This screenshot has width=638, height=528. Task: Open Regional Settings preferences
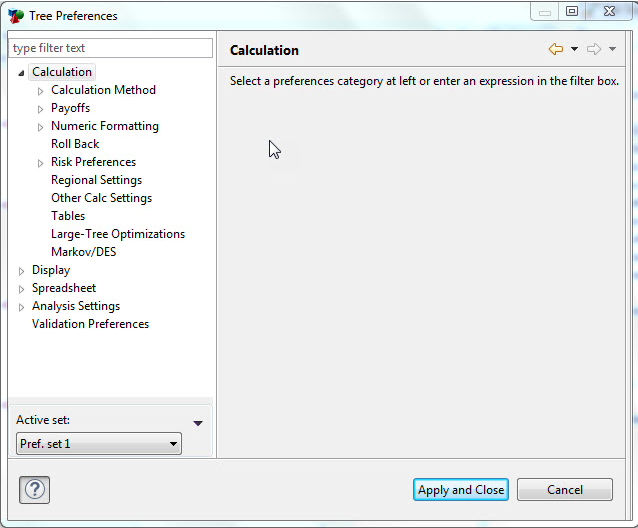tap(96, 180)
